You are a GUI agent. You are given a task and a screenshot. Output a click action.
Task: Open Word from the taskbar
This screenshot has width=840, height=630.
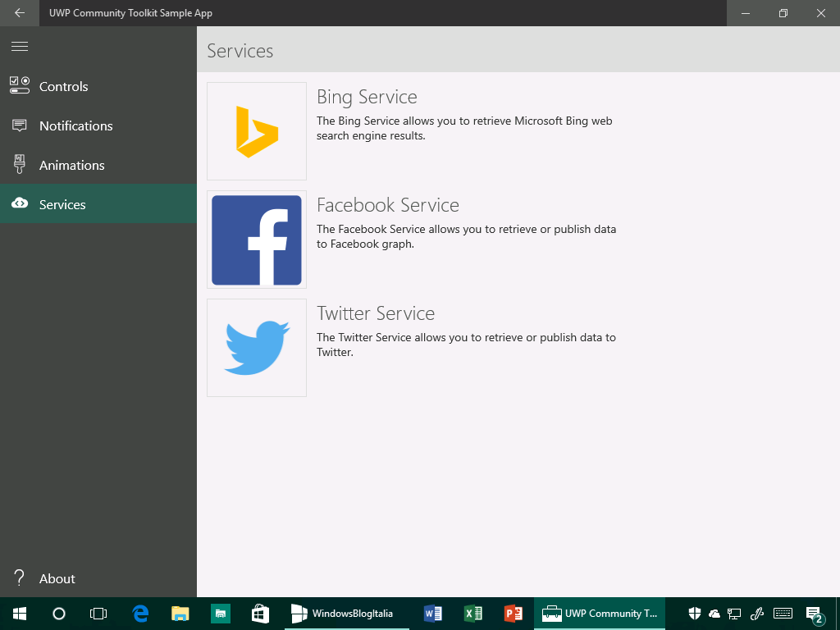[x=433, y=614]
